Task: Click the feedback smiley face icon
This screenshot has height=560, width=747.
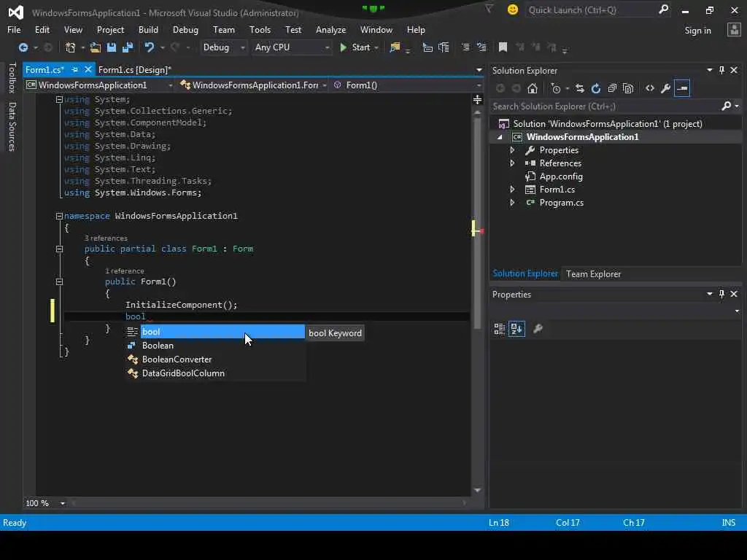Action: [x=513, y=9]
